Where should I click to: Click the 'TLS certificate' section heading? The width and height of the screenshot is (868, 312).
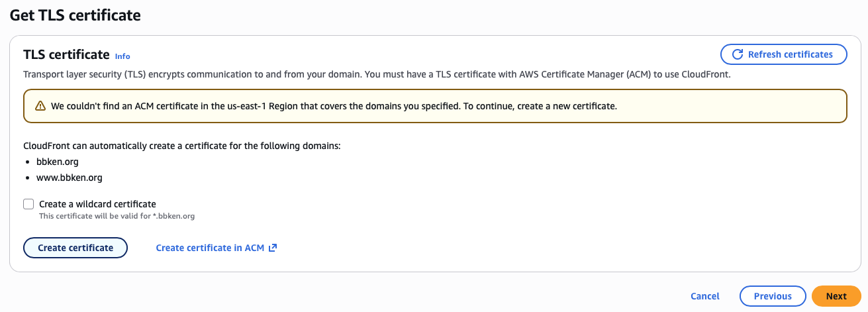click(x=66, y=54)
